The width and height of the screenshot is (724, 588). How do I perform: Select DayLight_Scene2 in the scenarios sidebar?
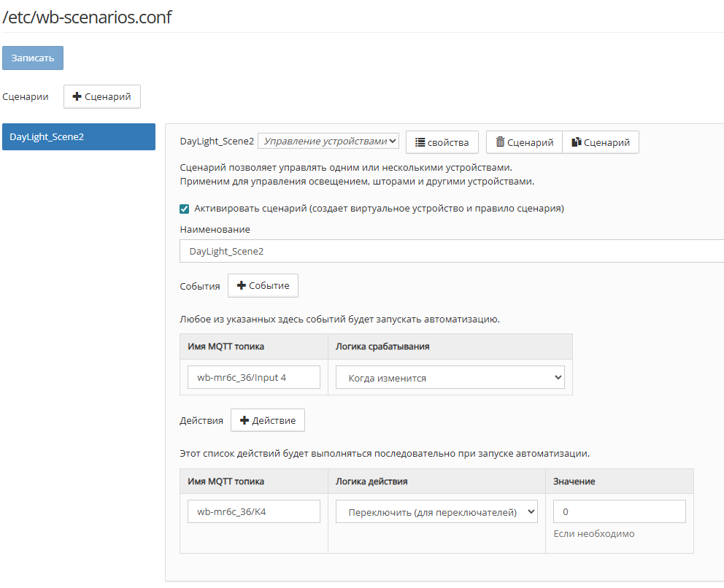(79, 136)
